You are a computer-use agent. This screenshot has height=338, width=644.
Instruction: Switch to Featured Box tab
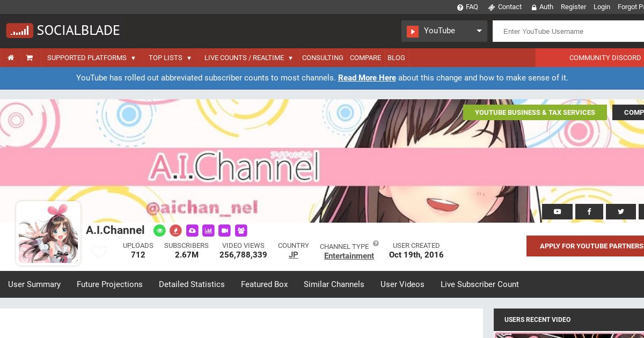coord(265,284)
